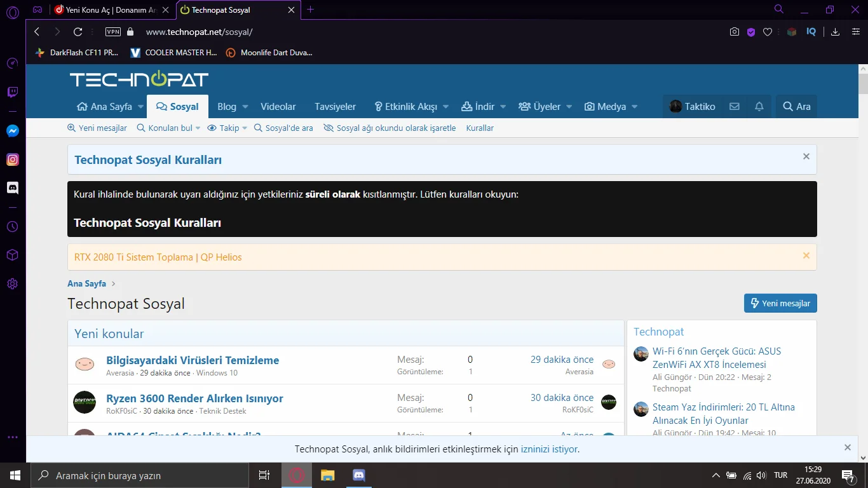Open the Opera GX main menu logo

[x=12, y=12]
